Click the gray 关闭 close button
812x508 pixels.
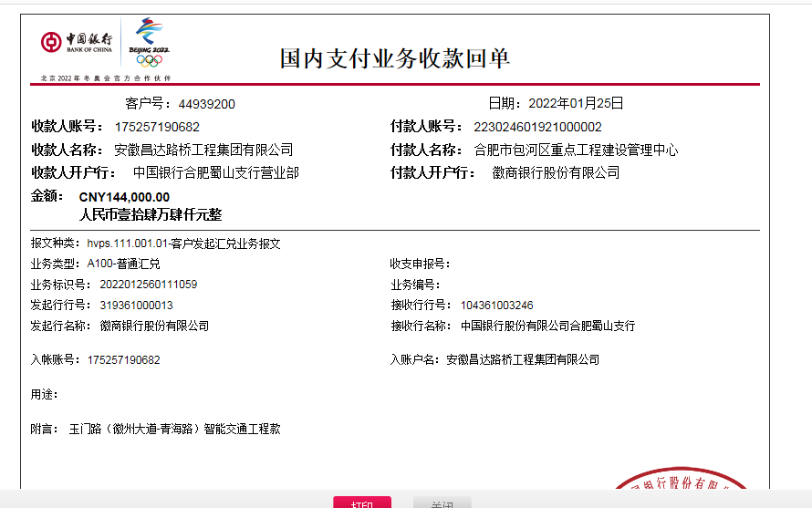[442, 503]
